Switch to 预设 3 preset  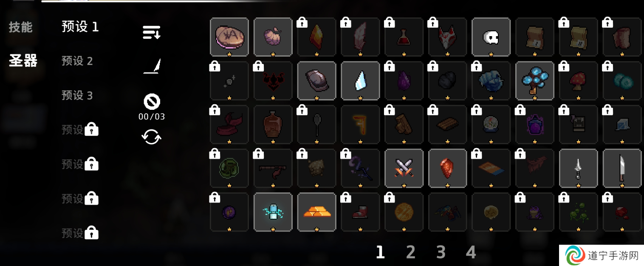[77, 95]
